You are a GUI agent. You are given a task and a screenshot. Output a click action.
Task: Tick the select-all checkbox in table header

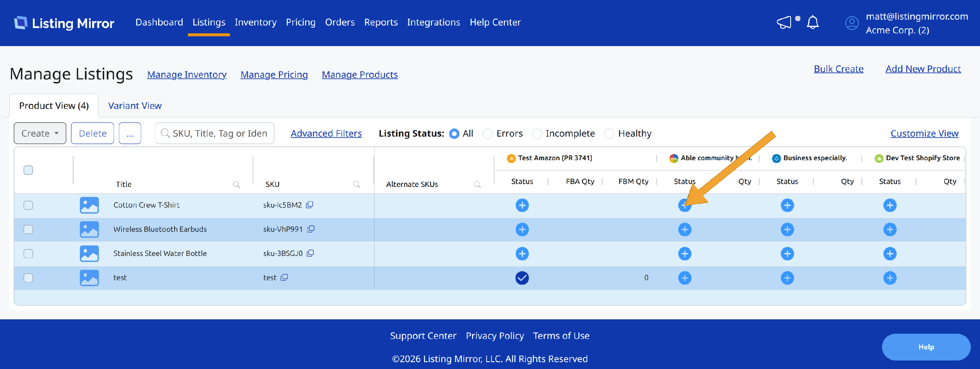[x=28, y=170]
